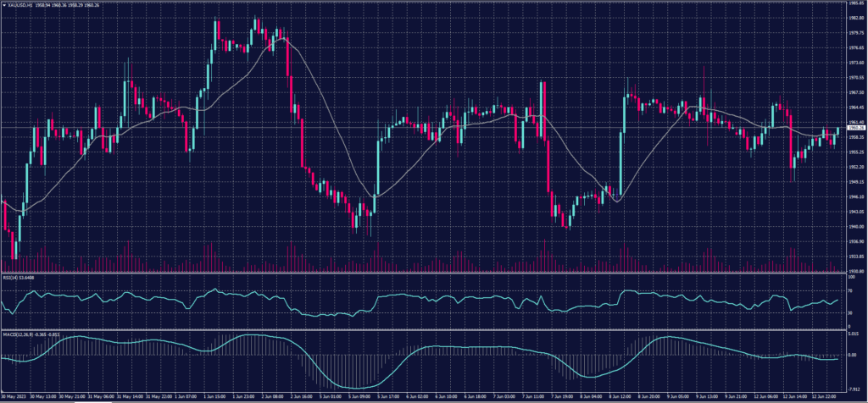The image size is (868, 403).
Task: Click the RSI 70 level axis label
Action: (849, 290)
